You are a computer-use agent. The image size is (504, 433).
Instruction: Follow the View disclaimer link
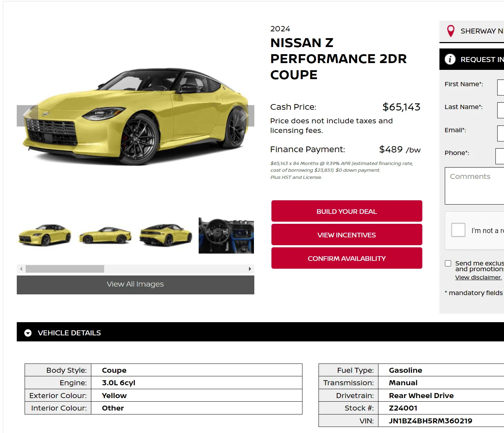click(478, 277)
